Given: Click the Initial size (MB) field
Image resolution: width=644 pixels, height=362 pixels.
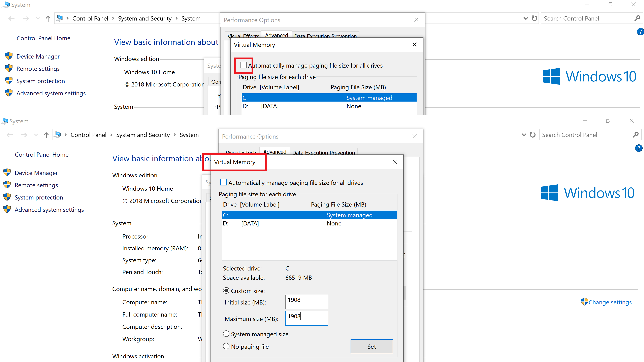Looking at the screenshot, I should click(307, 301).
